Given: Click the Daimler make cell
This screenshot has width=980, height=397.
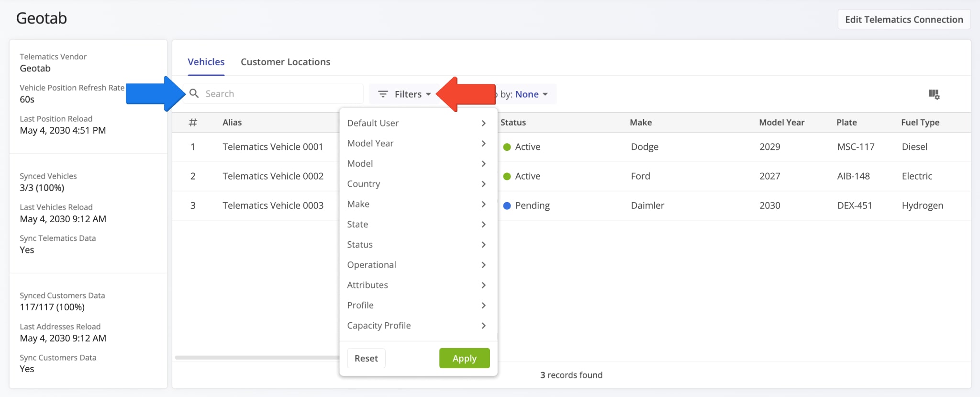Looking at the screenshot, I should tap(647, 205).
